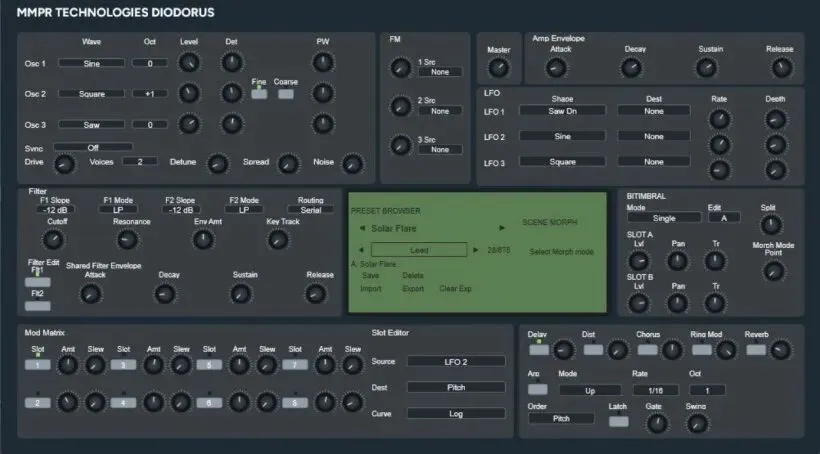Click the Noise knob
Viewport: 820px width, 454px height.
(x=352, y=164)
